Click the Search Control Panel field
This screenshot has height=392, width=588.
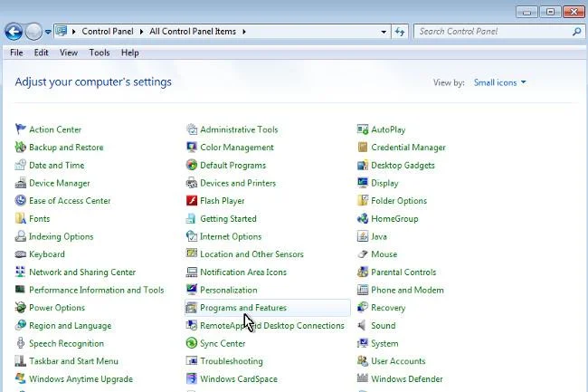coord(499,32)
